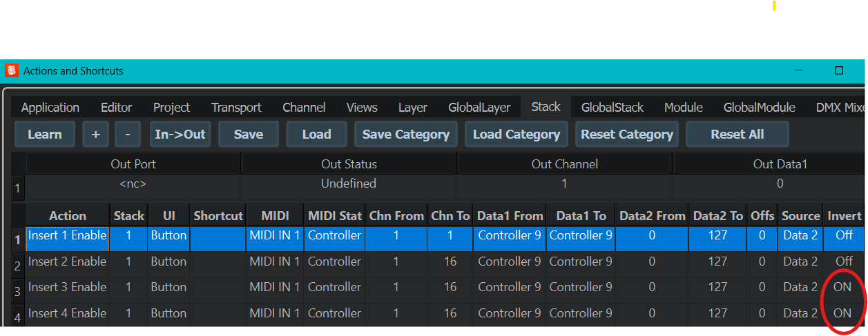Viewport: 868px width, 336px height.
Task: Select the Layer tab
Action: [413, 108]
